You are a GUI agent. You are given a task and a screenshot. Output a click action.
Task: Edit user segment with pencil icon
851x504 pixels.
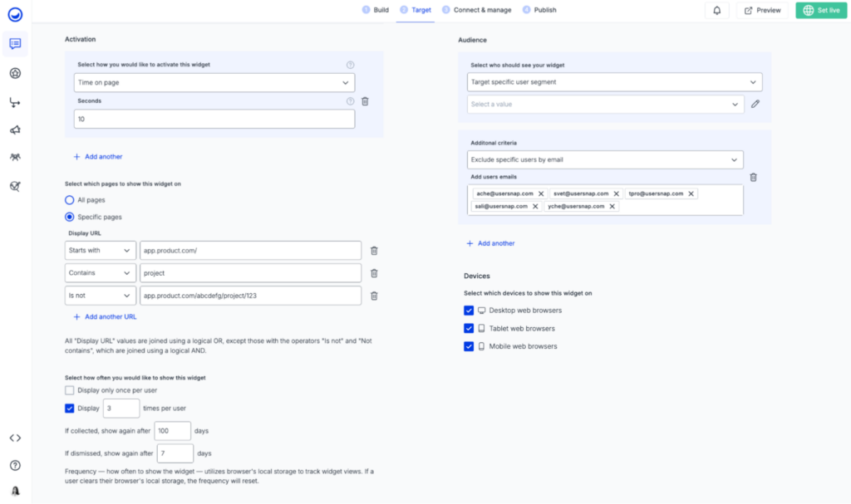click(x=755, y=105)
